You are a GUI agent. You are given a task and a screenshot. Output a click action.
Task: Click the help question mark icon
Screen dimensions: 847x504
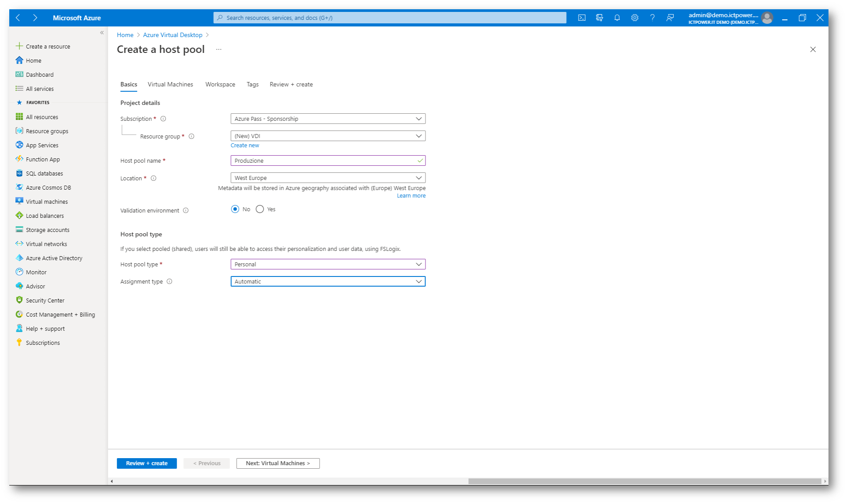(x=652, y=18)
